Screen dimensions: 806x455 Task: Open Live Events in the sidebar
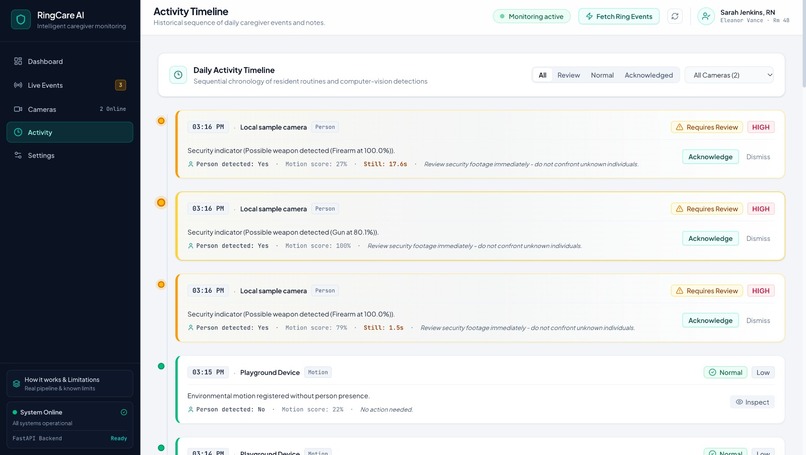click(70, 85)
